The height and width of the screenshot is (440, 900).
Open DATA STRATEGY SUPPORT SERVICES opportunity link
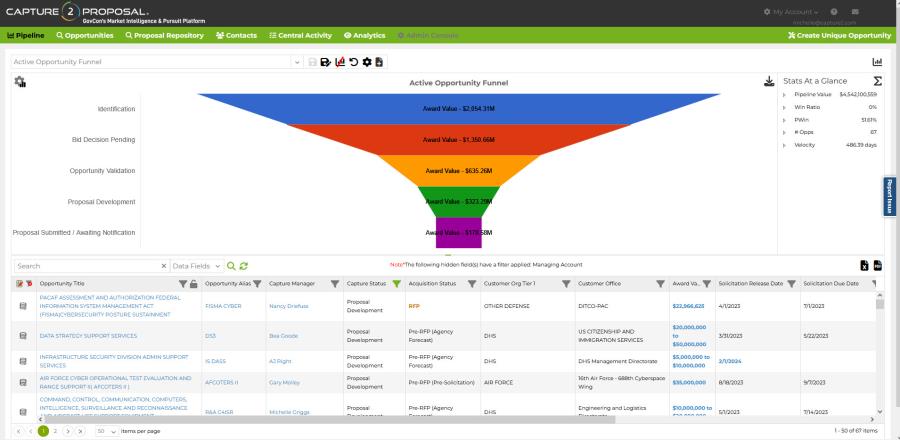(x=88, y=336)
